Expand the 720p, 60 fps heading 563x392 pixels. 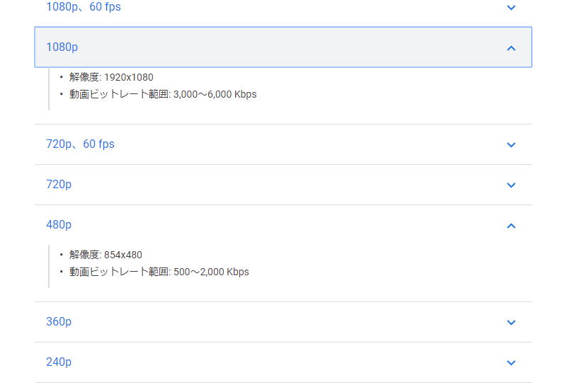coord(80,144)
